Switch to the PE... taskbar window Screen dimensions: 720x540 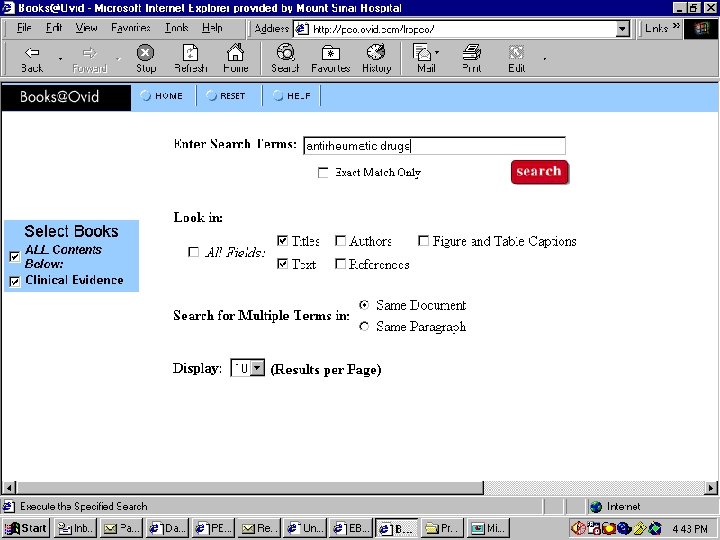pyautogui.click(x=214, y=529)
